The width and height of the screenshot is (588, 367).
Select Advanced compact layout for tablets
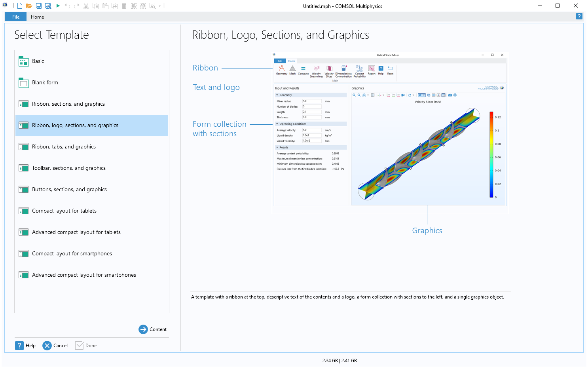[92, 232]
